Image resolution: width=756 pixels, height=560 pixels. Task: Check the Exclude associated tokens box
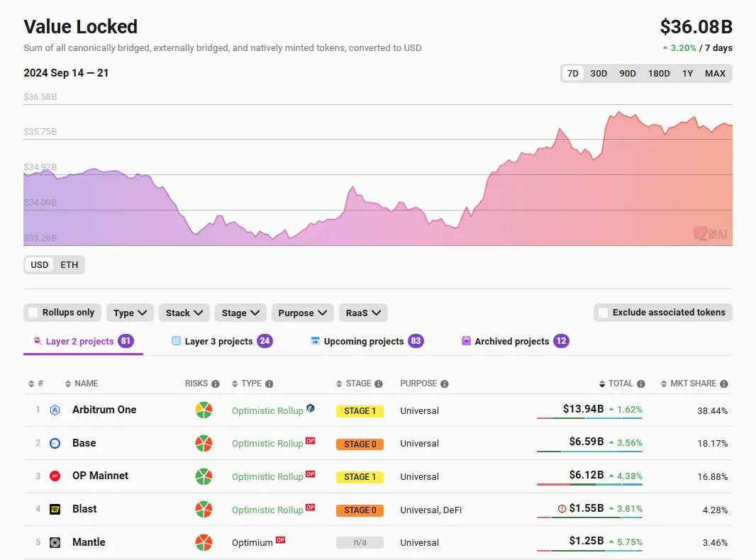[603, 313]
